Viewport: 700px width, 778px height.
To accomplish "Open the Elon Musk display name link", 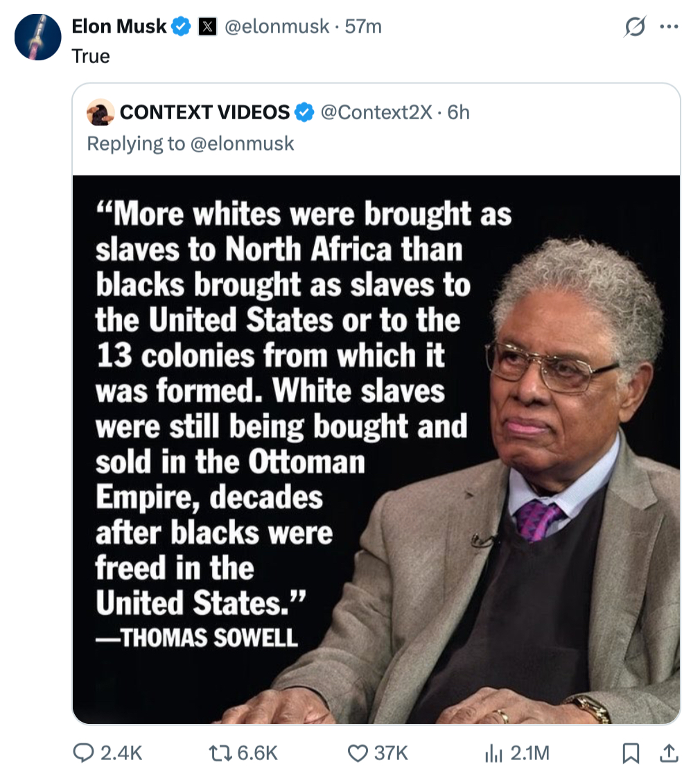I will tap(119, 27).
